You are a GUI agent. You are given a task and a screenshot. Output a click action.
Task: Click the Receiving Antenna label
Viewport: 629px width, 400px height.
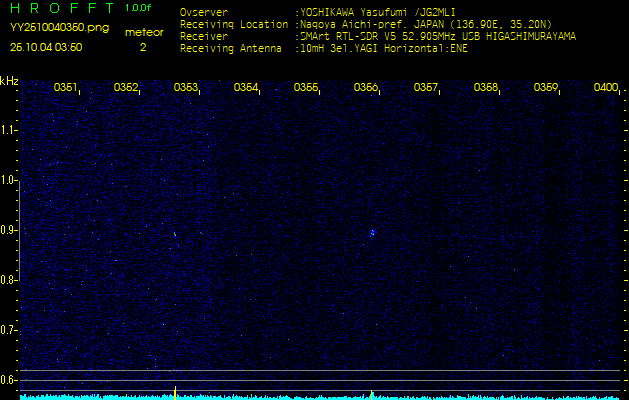(231, 49)
